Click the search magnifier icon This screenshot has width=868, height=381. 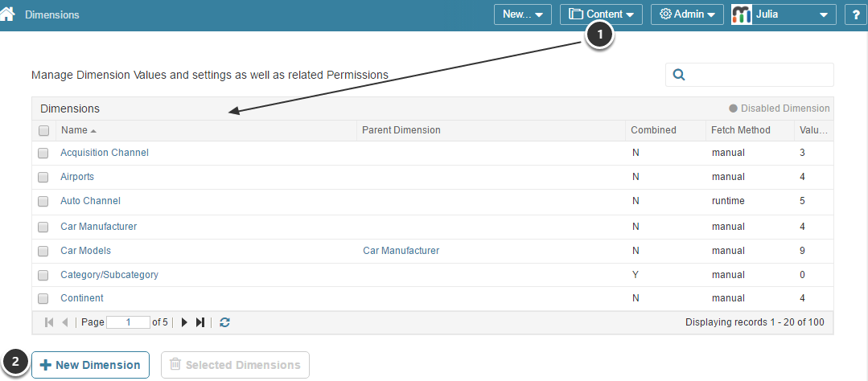coord(678,75)
